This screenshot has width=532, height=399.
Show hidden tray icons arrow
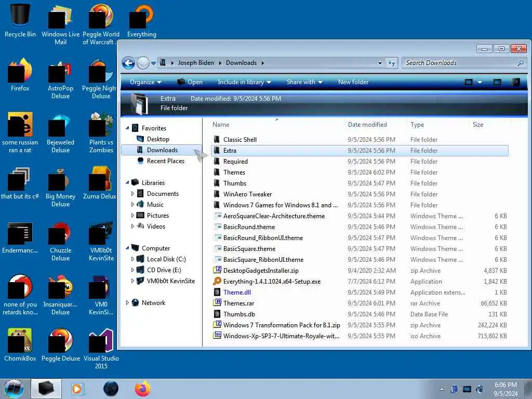point(442,389)
